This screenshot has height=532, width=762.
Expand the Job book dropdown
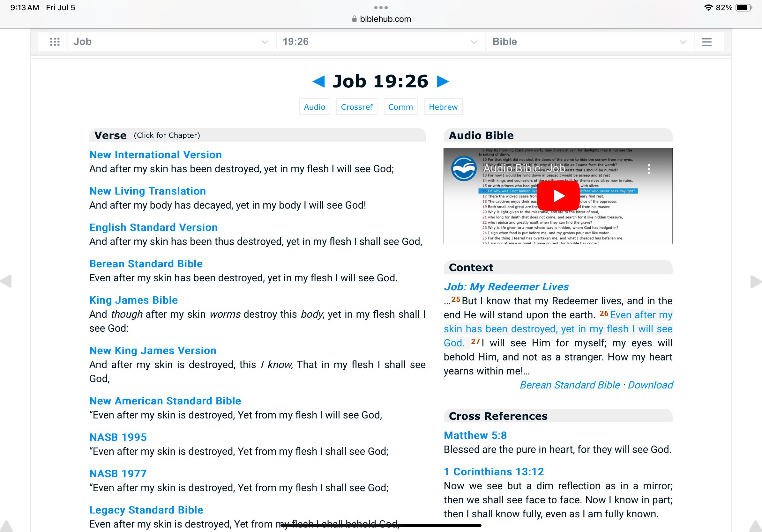pos(171,42)
